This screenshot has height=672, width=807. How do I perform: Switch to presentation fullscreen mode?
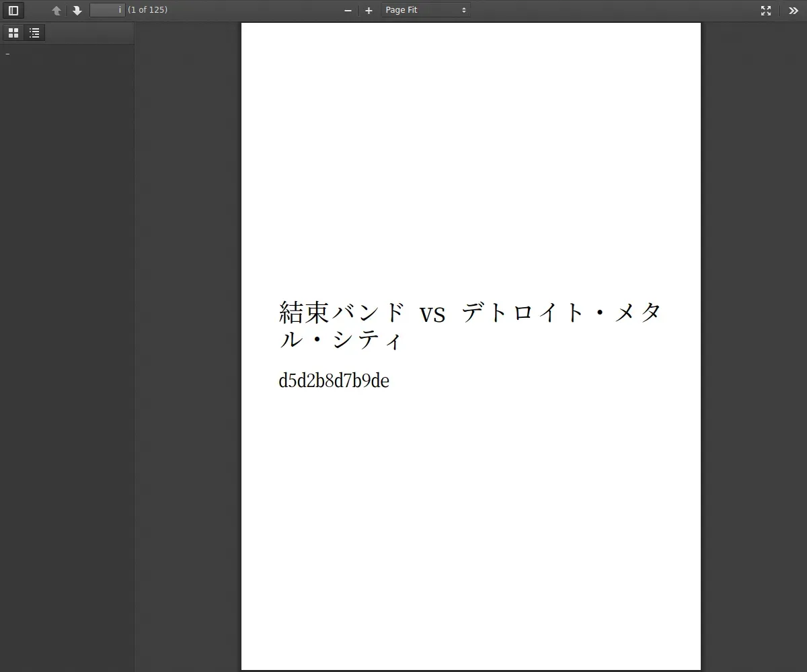coord(766,10)
